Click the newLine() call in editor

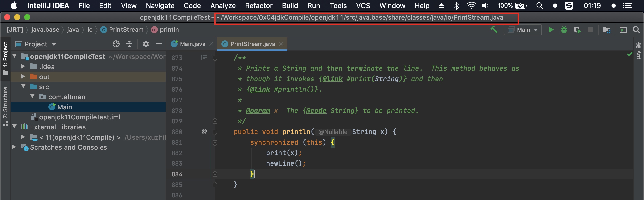click(284, 163)
